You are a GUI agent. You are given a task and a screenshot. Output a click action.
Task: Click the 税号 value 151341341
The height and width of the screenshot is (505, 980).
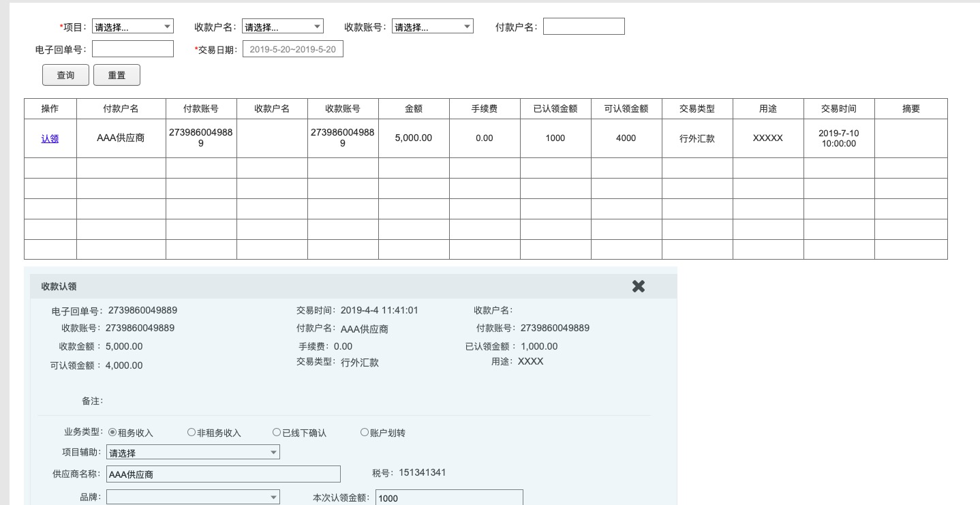tap(423, 472)
